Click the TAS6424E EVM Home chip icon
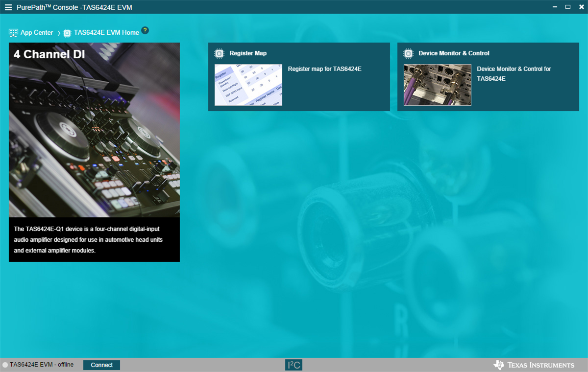Viewport: 588px width, 372px height. tap(68, 33)
